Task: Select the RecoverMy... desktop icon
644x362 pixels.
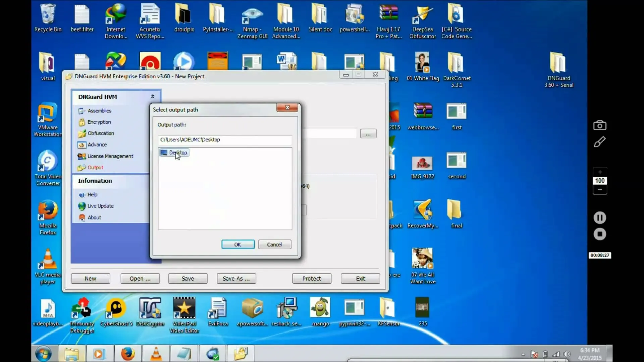Action: (x=423, y=215)
